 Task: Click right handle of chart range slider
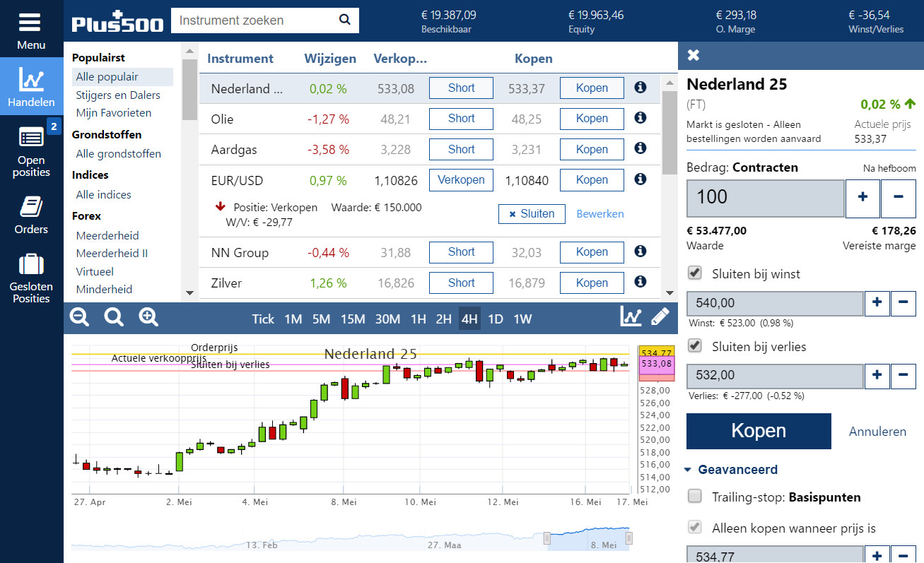coord(628,538)
